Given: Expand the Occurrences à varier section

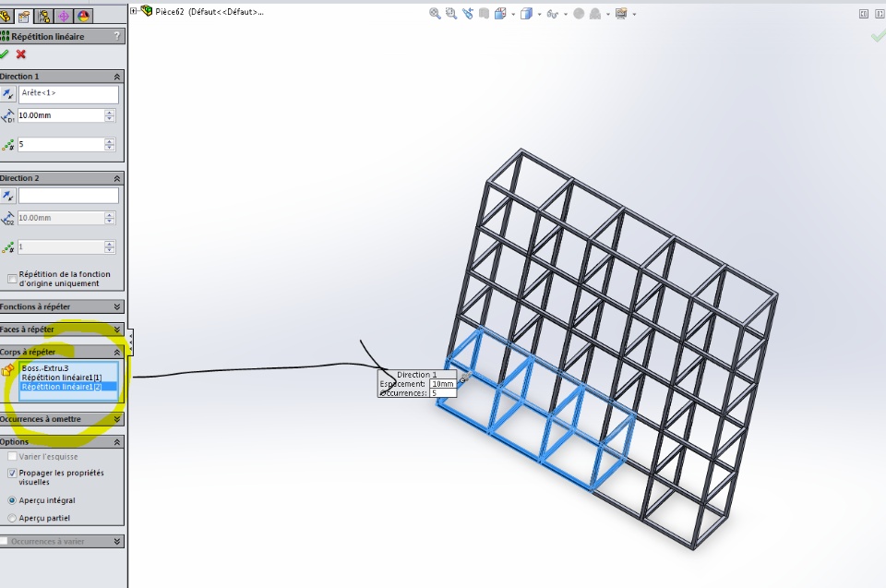Looking at the screenshot, I should 117,541.
